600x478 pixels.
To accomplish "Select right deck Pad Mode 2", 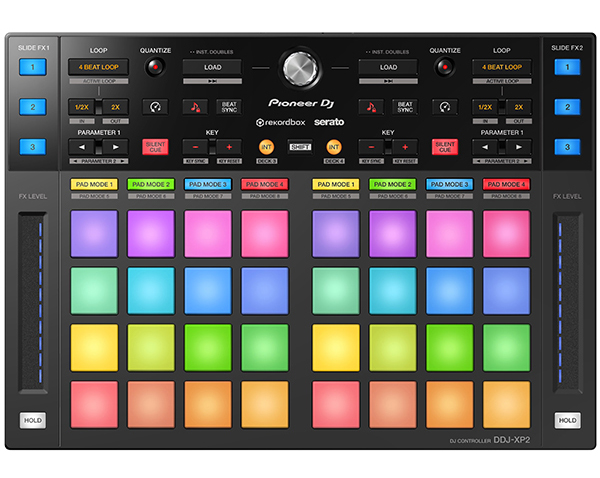I will point(393,184).
